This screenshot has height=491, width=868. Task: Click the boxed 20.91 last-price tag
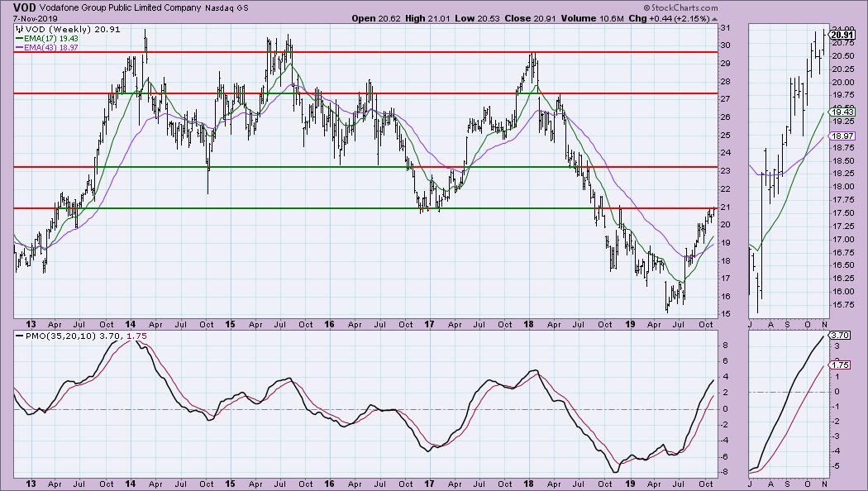842,35
